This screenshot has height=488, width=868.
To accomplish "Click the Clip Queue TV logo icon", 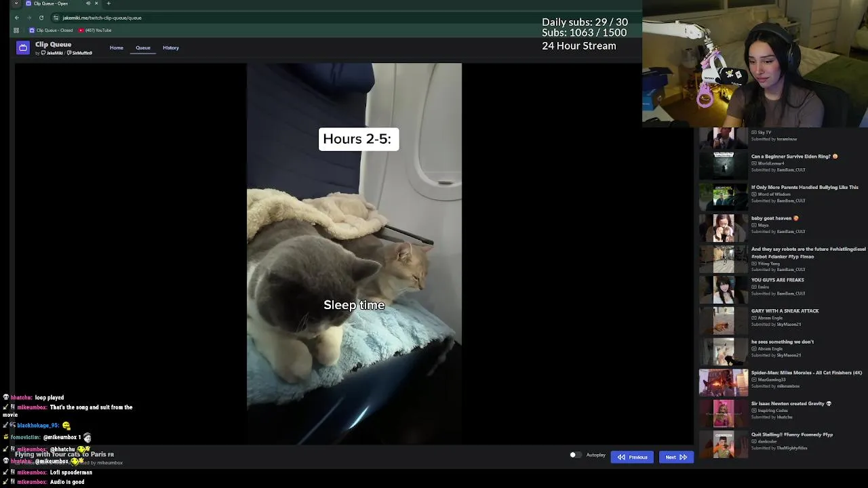I will coord(23,47).
